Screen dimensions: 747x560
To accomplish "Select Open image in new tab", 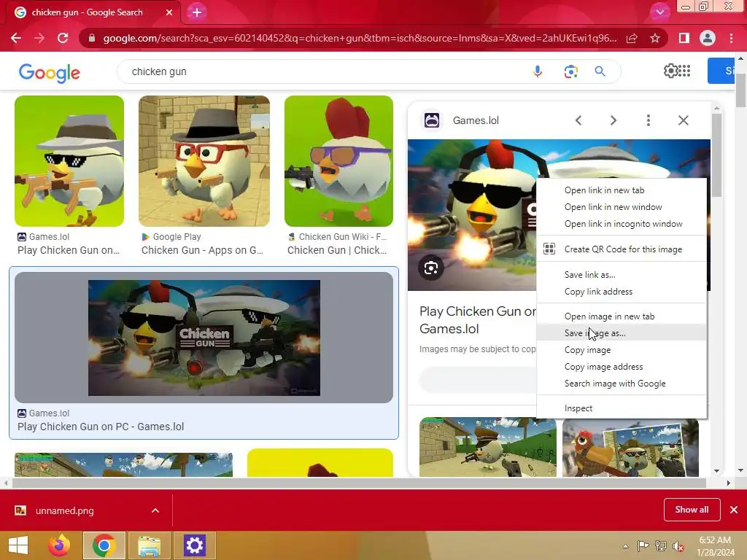I will point(622,316).
